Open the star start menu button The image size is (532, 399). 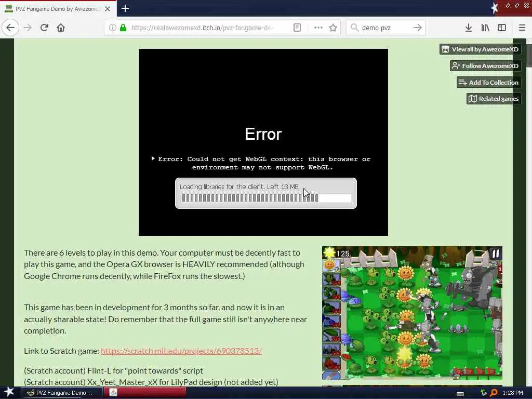(9, 392)
